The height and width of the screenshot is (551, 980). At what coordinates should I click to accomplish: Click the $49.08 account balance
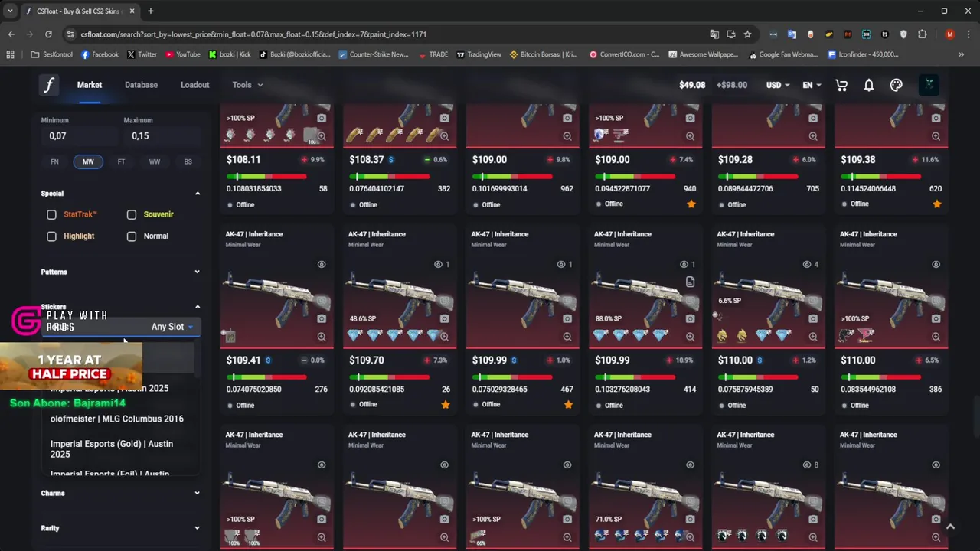coord(692,85)
